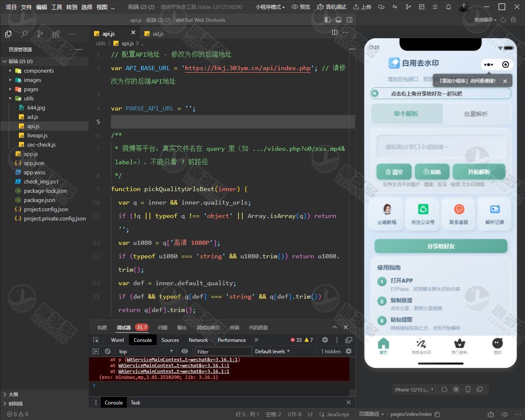Open the API URL link in code editor
The image size is (525, 420).
[248, 68]
